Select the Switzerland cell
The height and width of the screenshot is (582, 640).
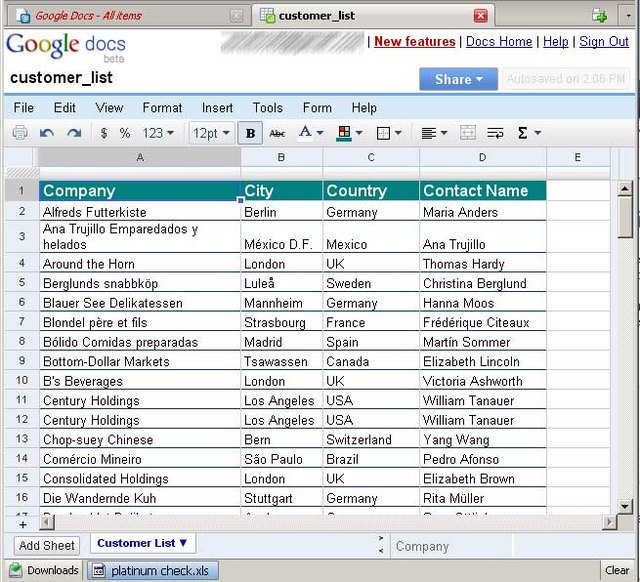point(371,439)
